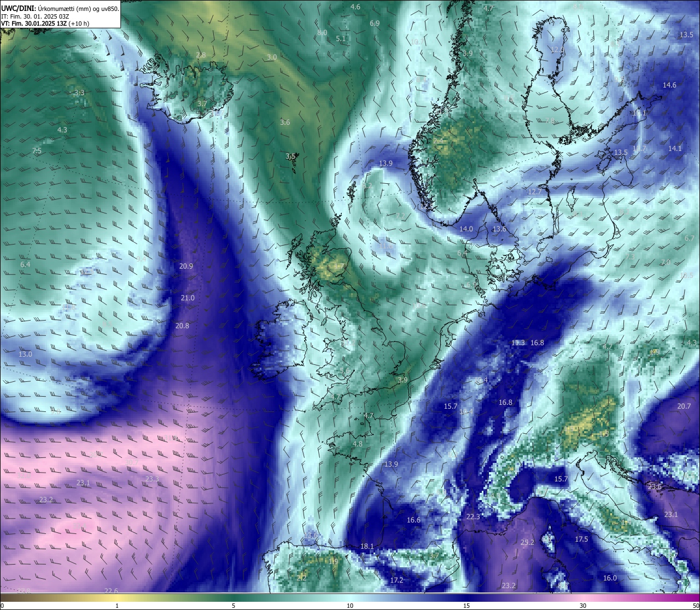
Task: Click the 16.6 value label
Action: click(413, 520)
